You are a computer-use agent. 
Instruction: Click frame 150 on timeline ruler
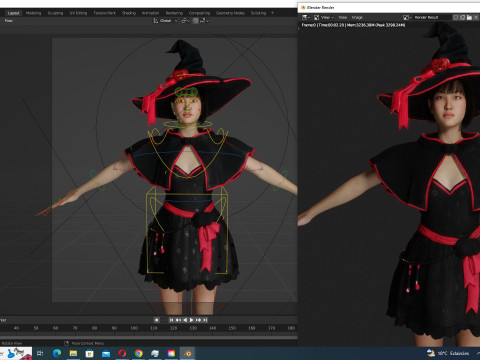(x=232, y=328)
